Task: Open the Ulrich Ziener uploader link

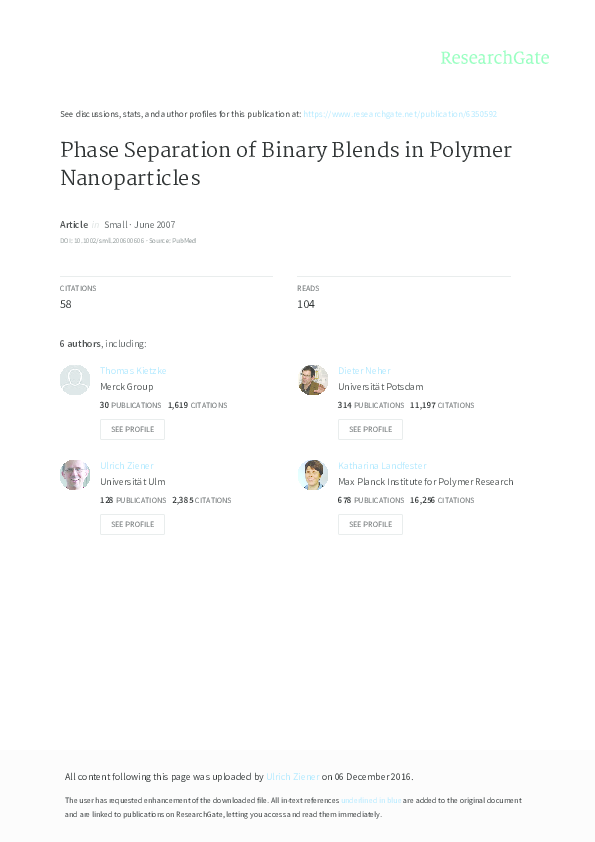Action: coord(293,776)
